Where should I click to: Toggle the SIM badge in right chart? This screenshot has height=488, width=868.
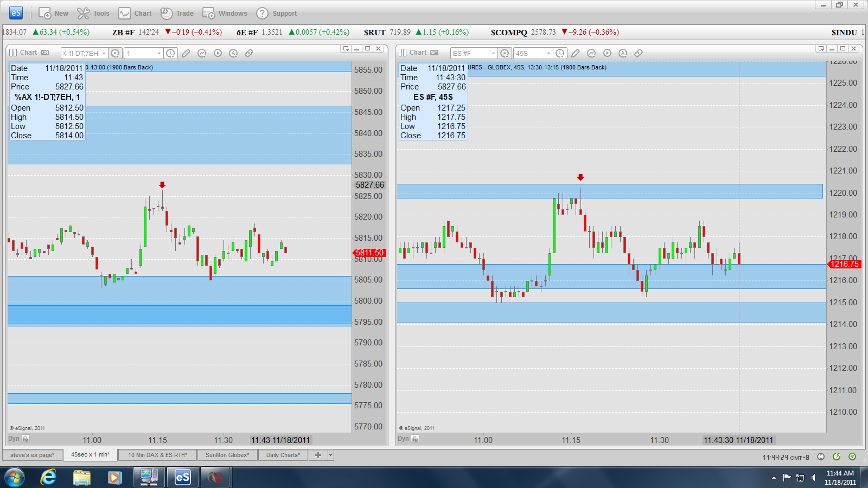[x=435, y=53]
